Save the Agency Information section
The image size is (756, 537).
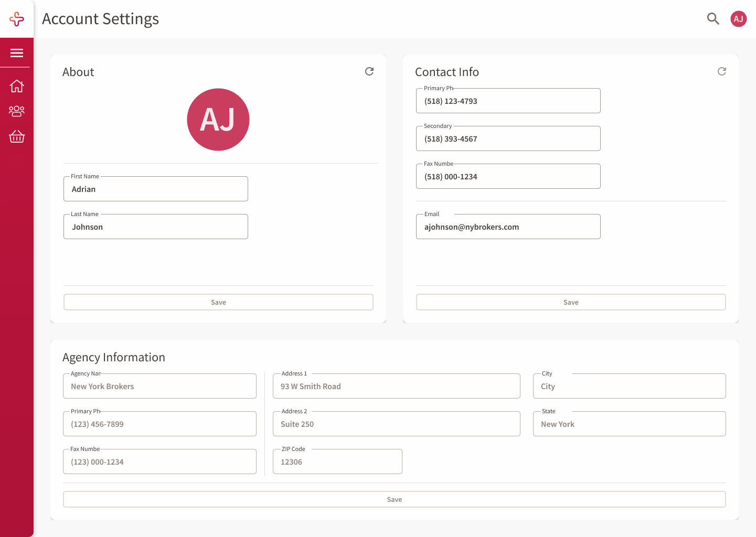point(395,499)
